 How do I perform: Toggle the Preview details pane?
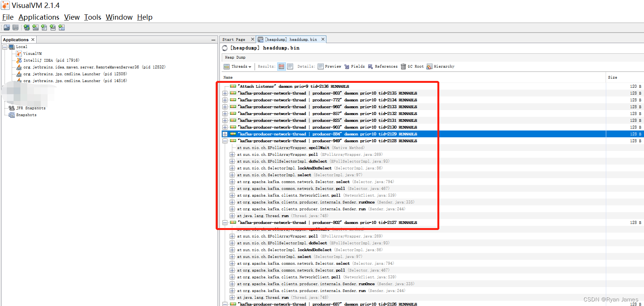[x=329, y=67]
